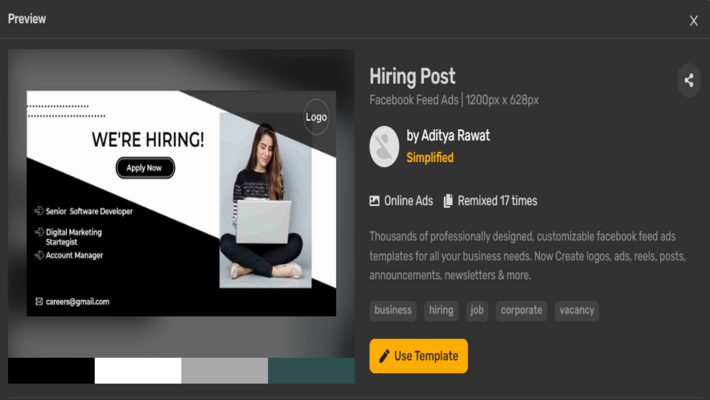Click the Apply Now button in template
The height and width of the screenshot is (400, 710).
pyautogui.click(x=145, y=168)
